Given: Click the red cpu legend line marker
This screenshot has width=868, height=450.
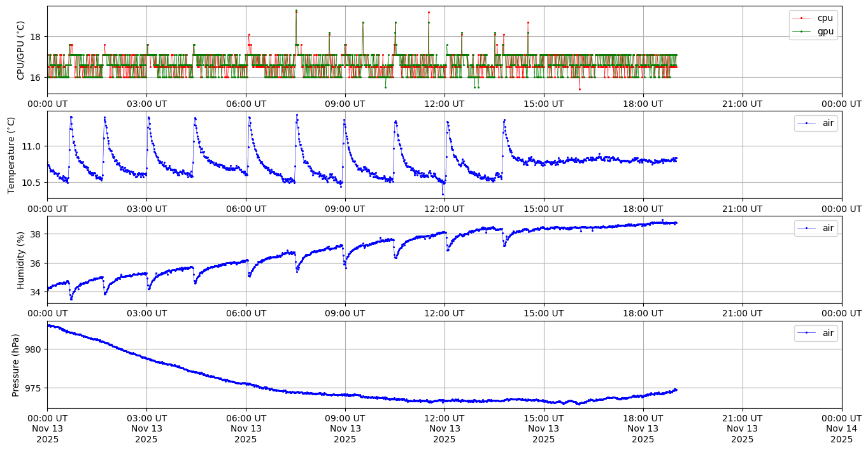Looking at the screenshot, I should point(801,18).
